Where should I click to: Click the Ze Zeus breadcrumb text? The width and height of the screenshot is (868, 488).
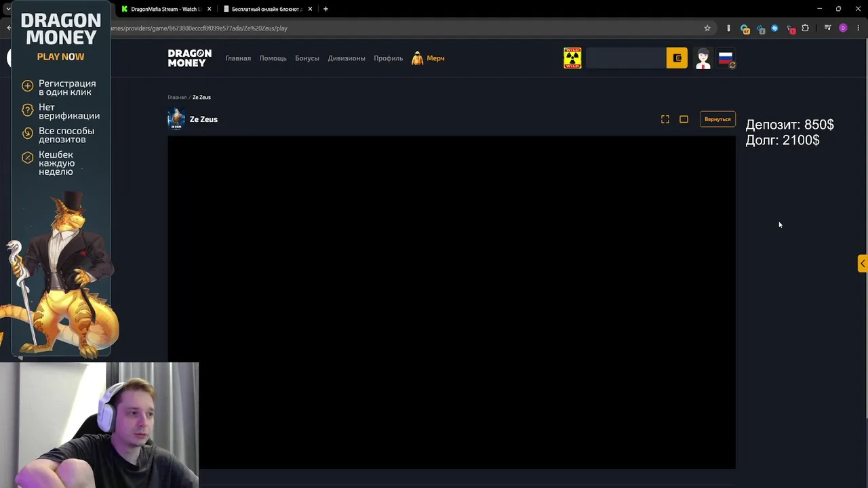[201, 98]
